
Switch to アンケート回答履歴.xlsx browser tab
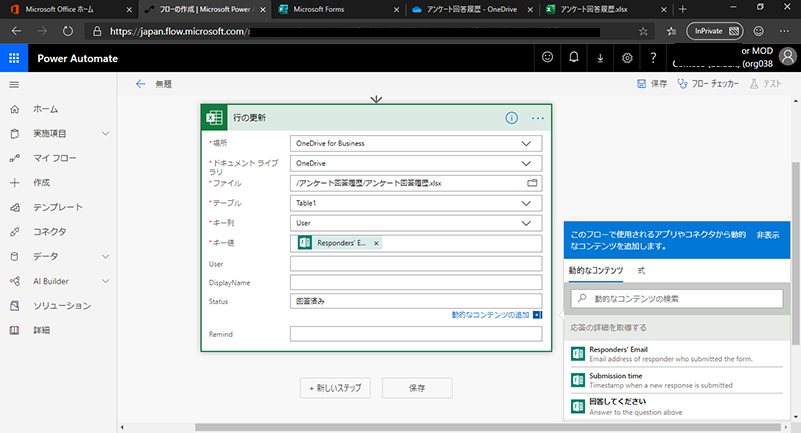(606, 9)
